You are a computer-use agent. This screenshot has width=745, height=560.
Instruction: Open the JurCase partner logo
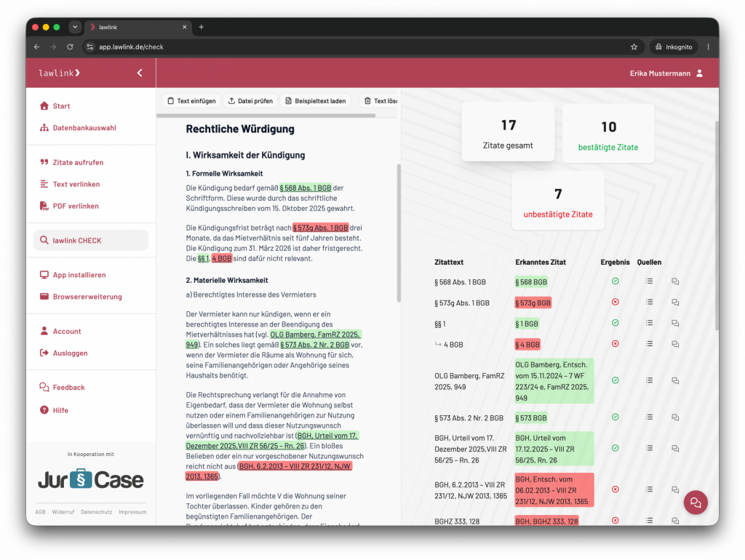(91, 479)
